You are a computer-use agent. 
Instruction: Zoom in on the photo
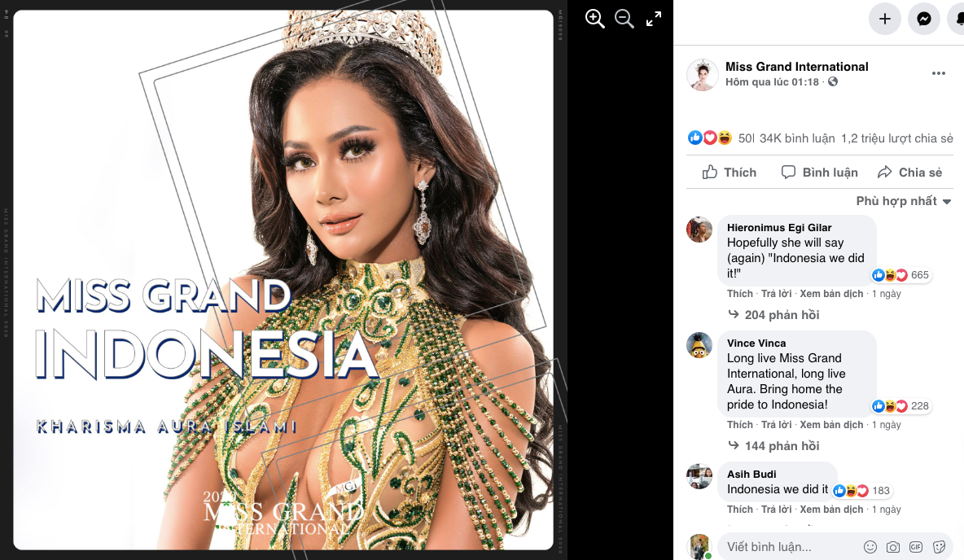point(595,19)
